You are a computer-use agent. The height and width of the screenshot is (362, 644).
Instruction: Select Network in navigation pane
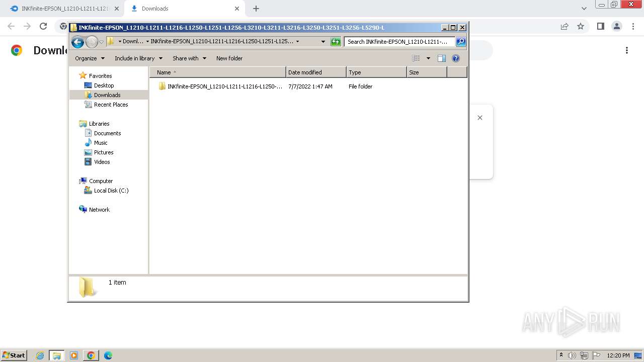pos(99,210)
